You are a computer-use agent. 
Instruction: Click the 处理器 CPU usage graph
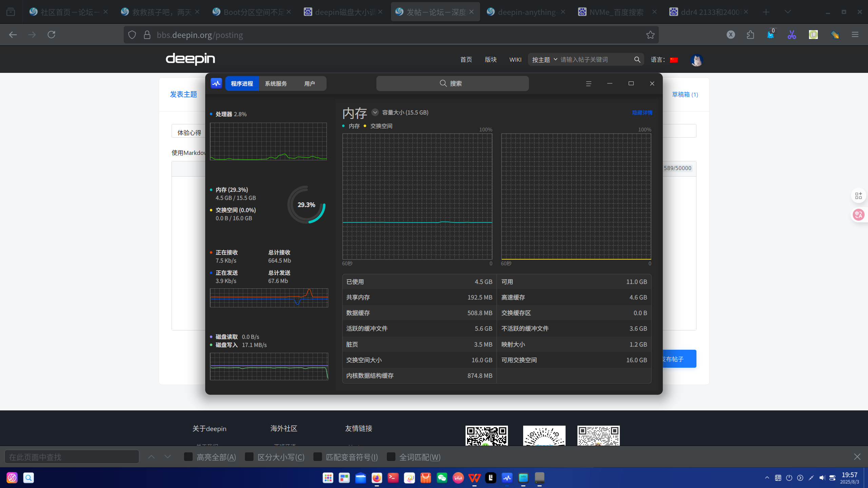(268, 141)
